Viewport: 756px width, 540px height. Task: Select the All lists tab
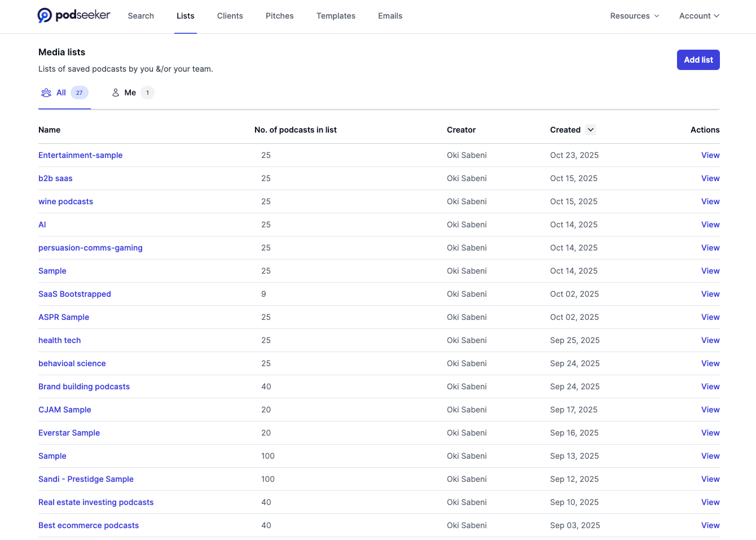coord(61,93)
